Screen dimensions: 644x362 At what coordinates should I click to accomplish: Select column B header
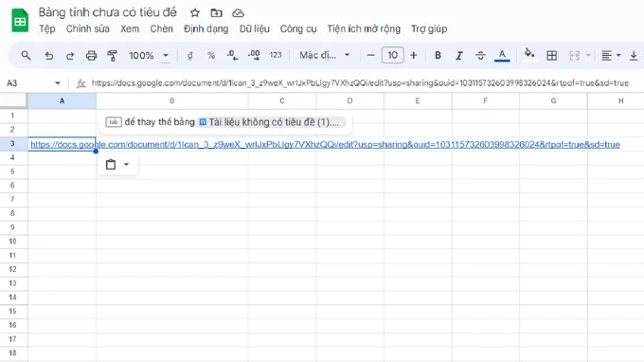(172, 100)
